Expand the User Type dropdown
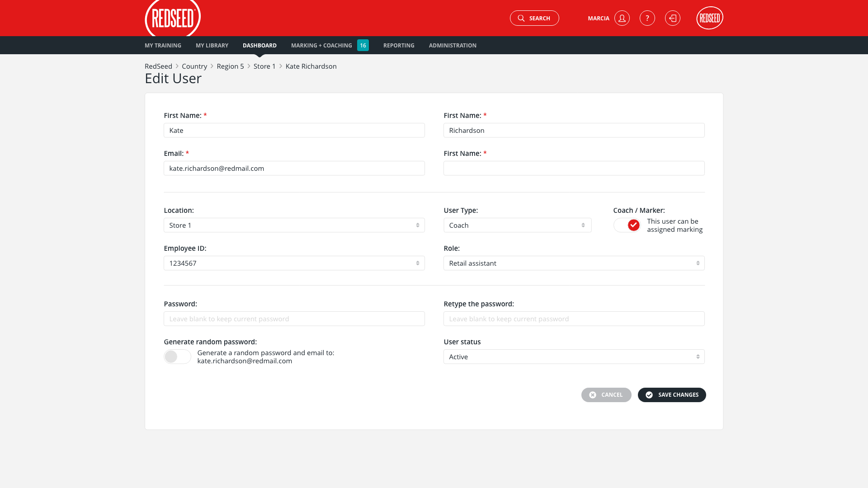 pyautogui.click(x=517, y=225)
